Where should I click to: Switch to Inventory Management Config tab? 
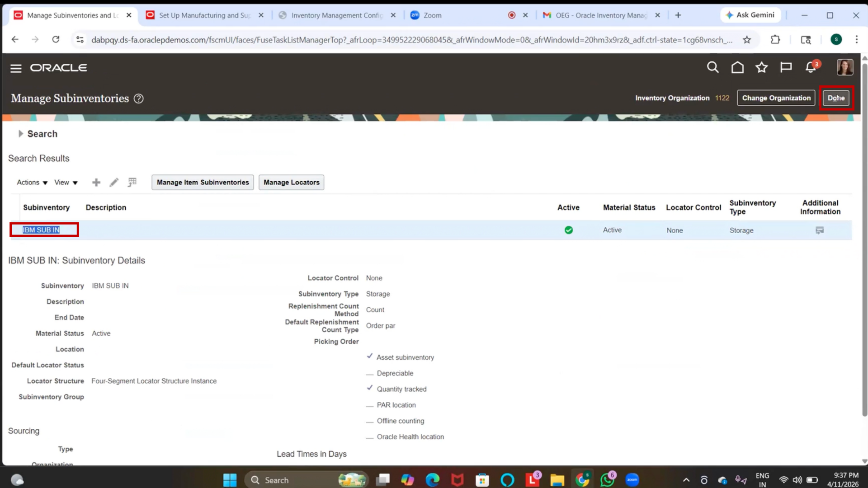pyautogui.click(x=337, y=15)
